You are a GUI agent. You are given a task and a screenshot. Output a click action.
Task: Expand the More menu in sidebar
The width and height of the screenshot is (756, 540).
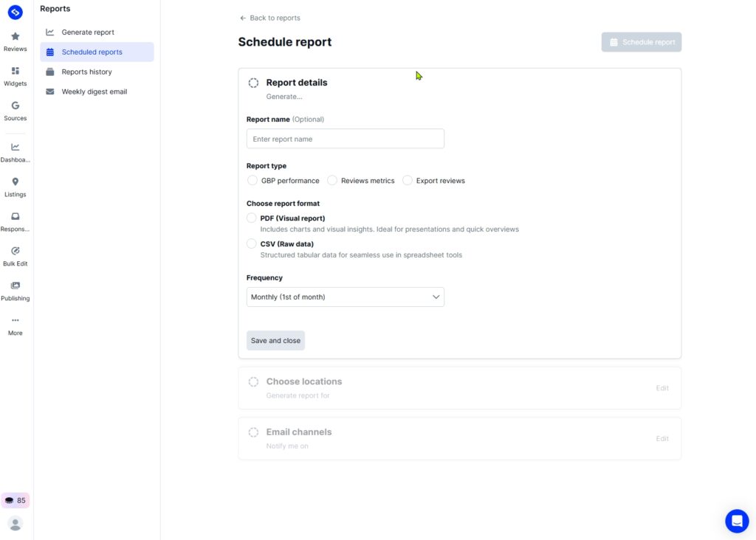coord(15,321)
